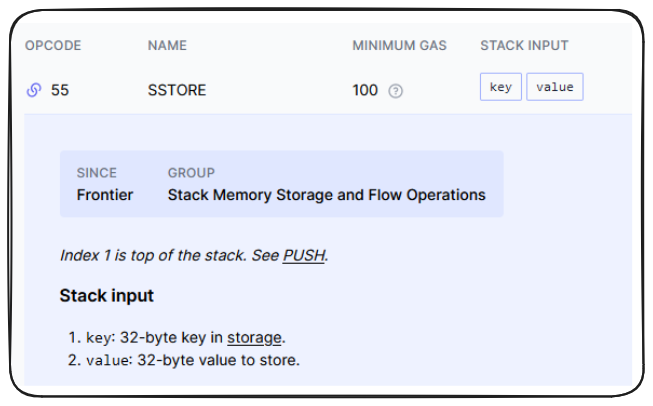Click the NAME column header
Screen dimensions: 653x406
(x=167, y=46)
